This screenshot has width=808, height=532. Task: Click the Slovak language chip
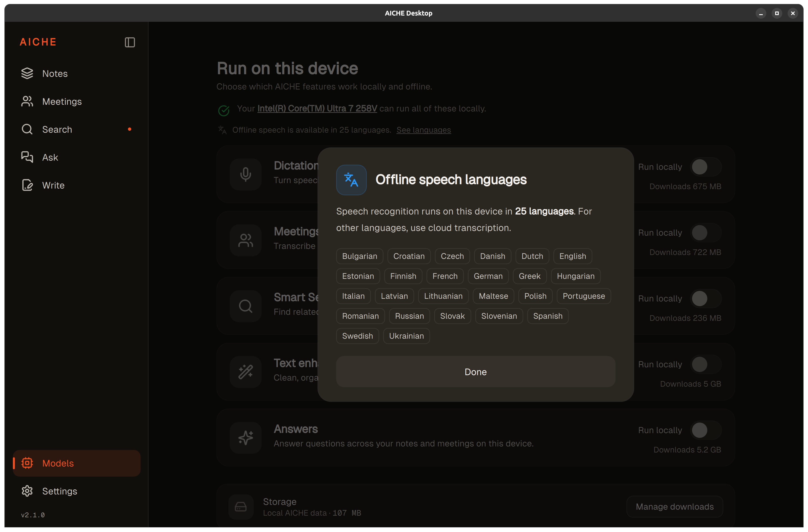tap(452, 316)
